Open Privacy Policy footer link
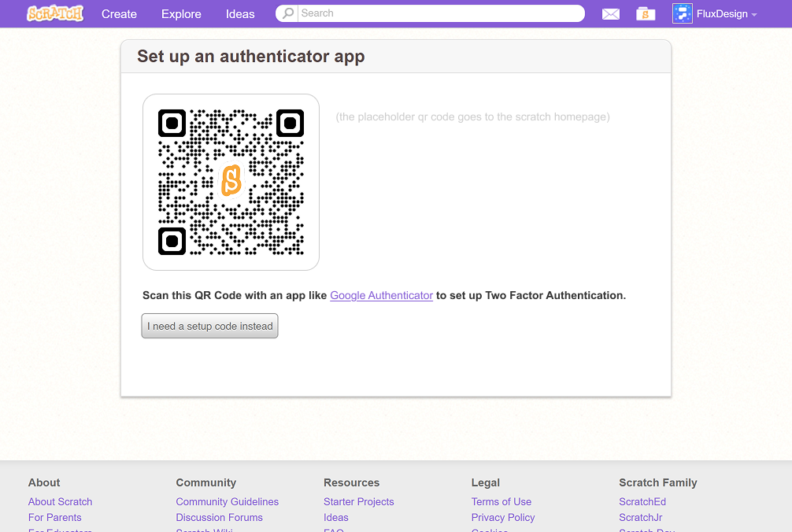Viewport: 792px width, 532px height. pos(503,517)
